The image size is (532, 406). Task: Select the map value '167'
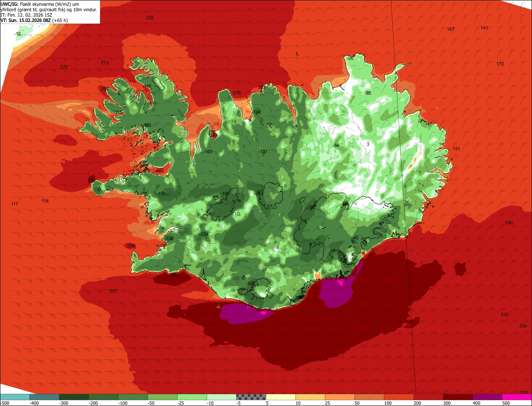pos(451,29)
